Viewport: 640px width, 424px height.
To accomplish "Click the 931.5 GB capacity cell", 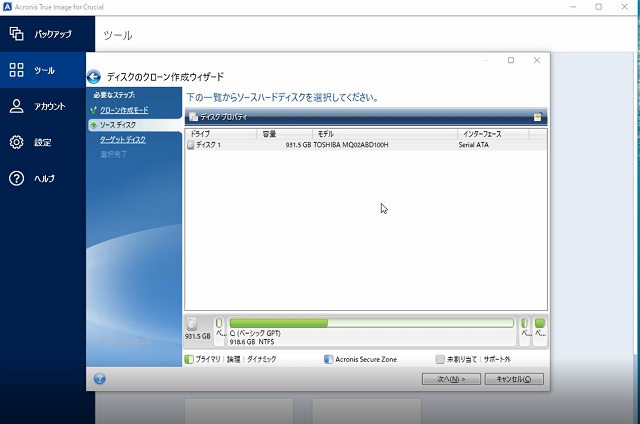I will tap(298, 145).
